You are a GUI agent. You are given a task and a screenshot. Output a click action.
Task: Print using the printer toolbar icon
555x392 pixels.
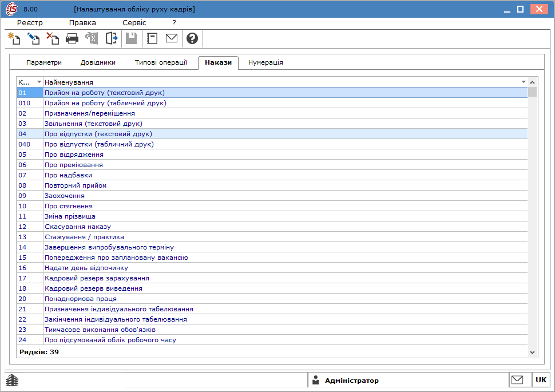[x=72, y=38]
